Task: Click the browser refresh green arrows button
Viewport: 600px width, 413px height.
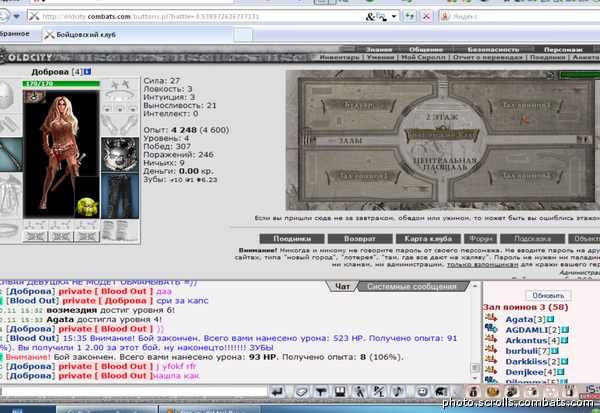Action: click(410, 16)
